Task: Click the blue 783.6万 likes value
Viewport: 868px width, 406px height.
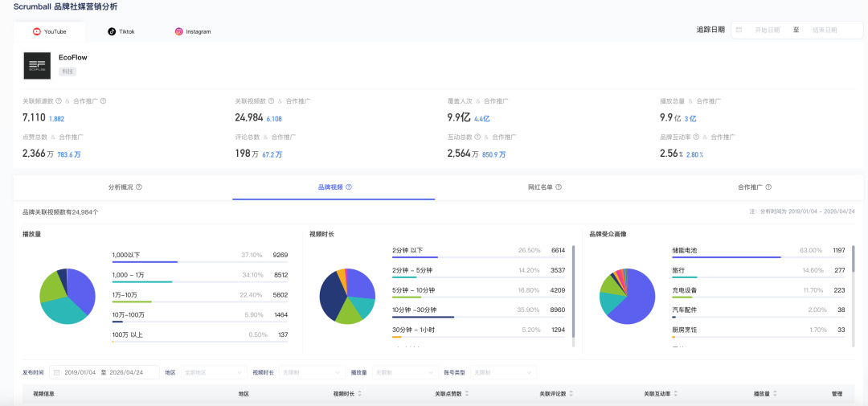Action: click(68, 154)
